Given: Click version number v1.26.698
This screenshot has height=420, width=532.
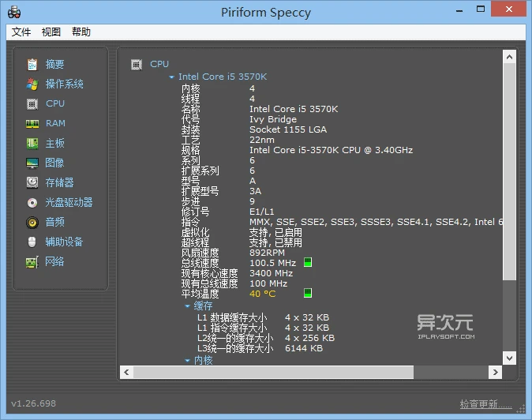Looking at the screenshot, I should tap(34, 403).
